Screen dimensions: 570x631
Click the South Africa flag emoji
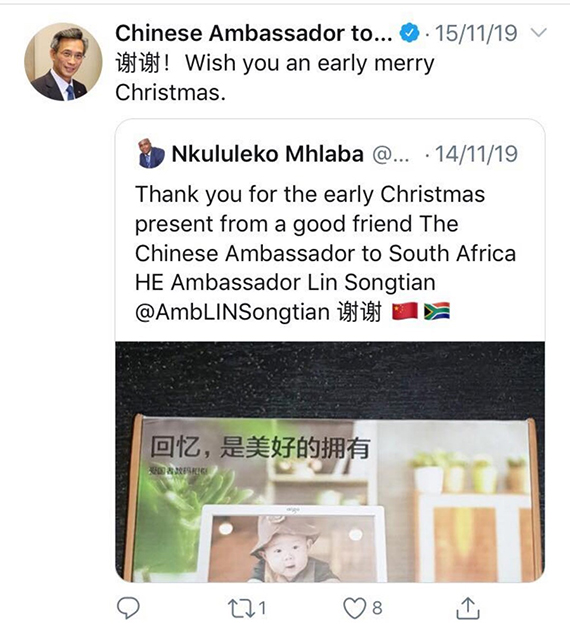point(437,311)
